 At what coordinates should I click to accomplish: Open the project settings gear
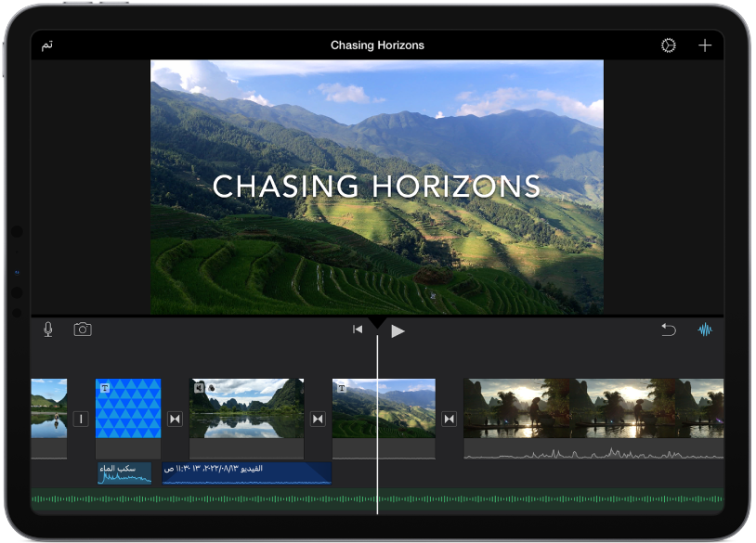667,45
